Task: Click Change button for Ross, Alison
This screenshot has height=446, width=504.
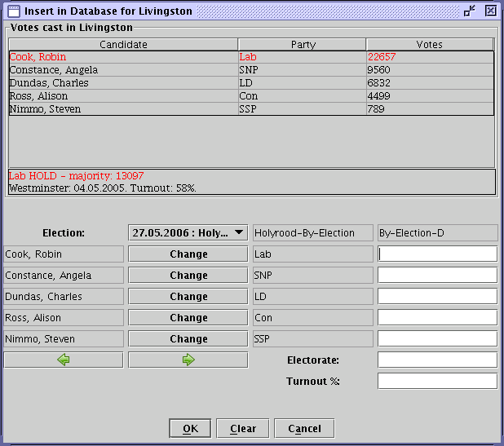Action: (x=188, y=318)
